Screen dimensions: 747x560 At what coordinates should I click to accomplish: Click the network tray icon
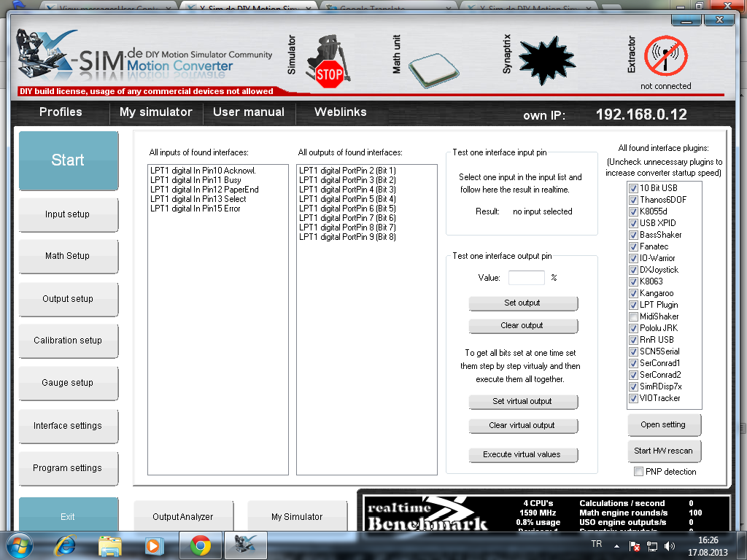pos(651,546)
